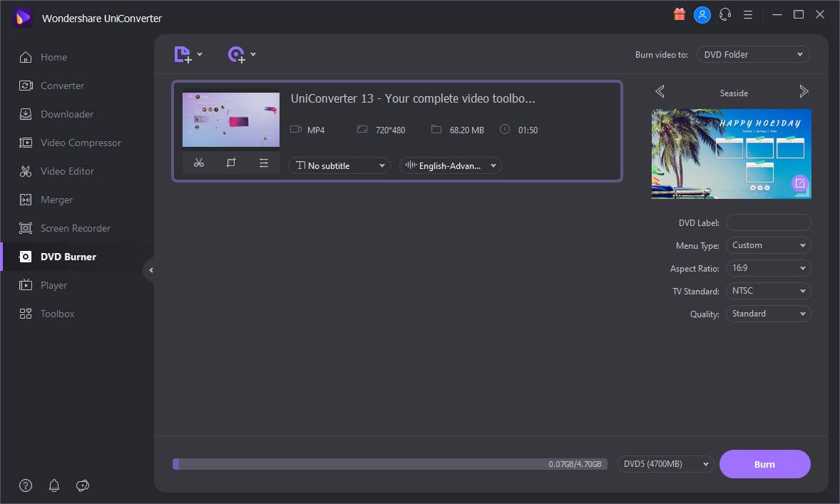The width and height of the screenshot is (840, 504).
Task: Open the Aspect Ratio 16:9 dropdown
Action: tap(768, 268)
